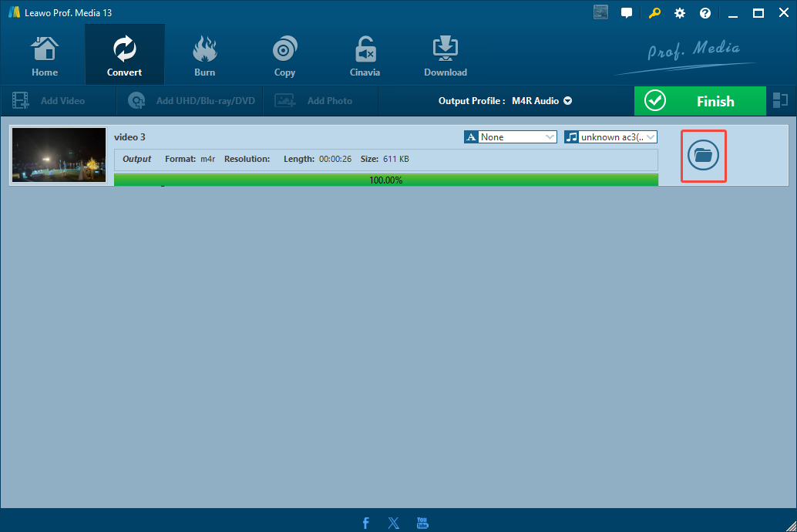Open the feedback message icon
Screen dimensions: 797x532
coord(626,12)
